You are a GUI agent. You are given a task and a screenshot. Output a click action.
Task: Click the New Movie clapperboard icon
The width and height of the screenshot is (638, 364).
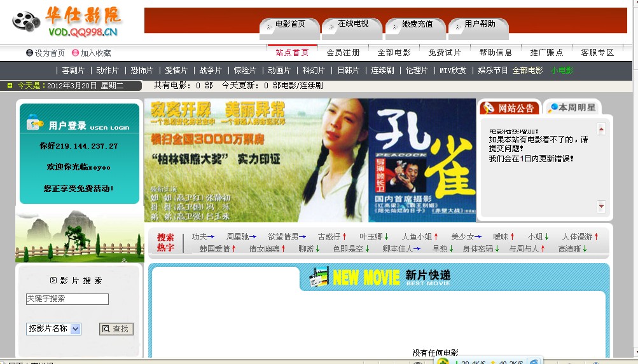pyautogui.click(x=319, y=277)
